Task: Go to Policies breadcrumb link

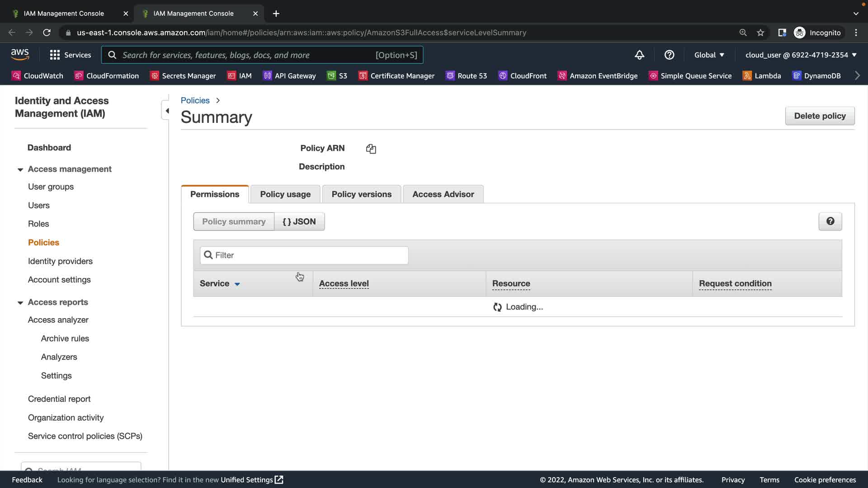Action: tap(195, 100)
